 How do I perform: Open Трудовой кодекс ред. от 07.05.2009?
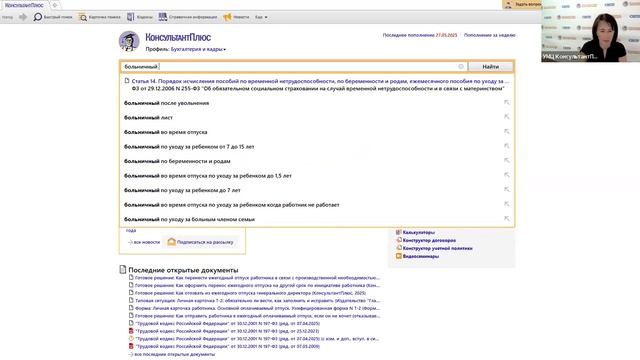point(227,346)
